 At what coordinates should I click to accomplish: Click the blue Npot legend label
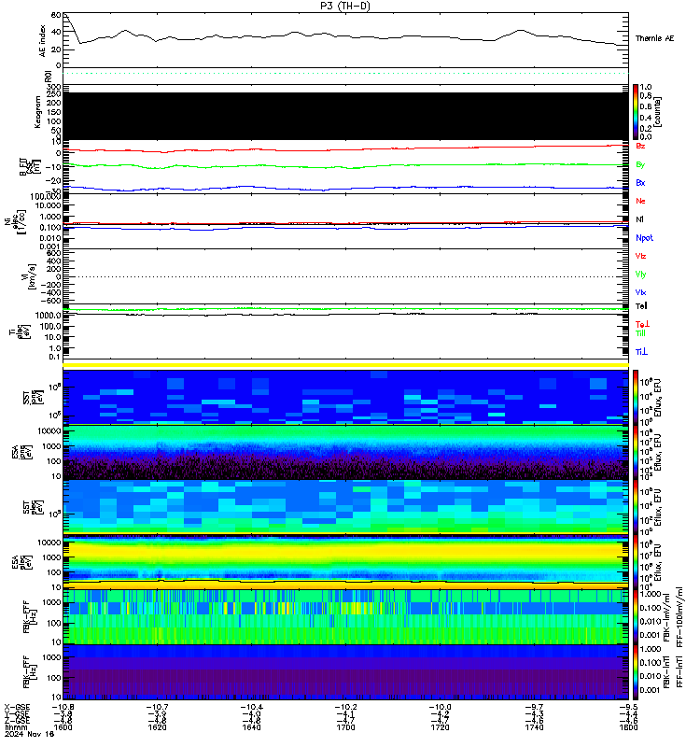tap(644, 238)
